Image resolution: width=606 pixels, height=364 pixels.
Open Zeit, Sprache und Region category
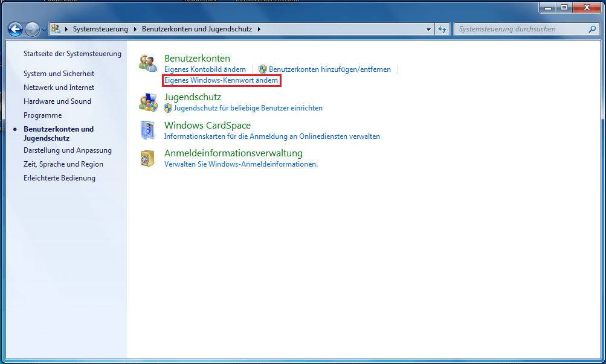coord(63,164)
